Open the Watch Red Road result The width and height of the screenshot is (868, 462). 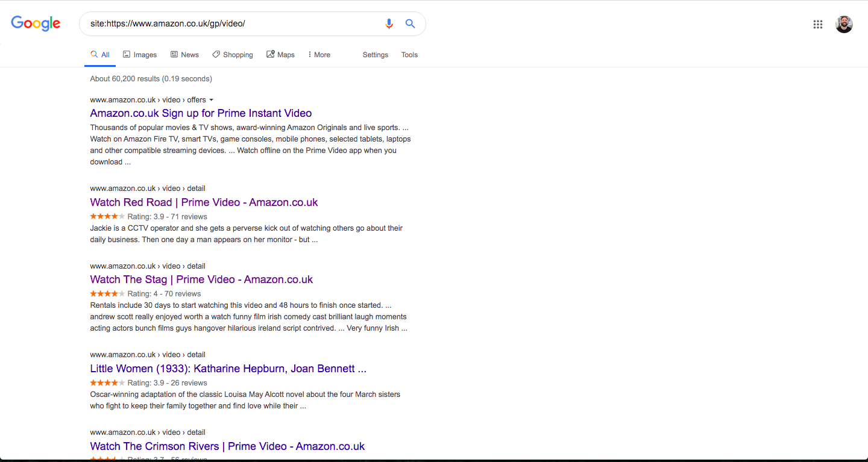[x=204, y=202]
